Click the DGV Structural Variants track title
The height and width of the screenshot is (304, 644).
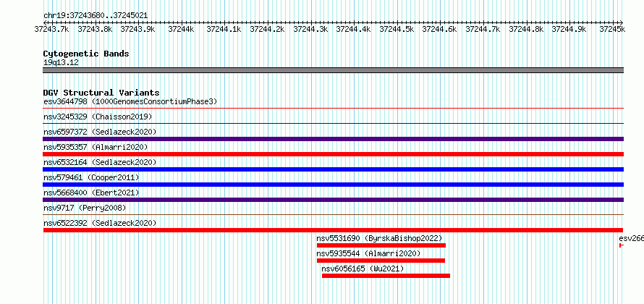(101, 93)
